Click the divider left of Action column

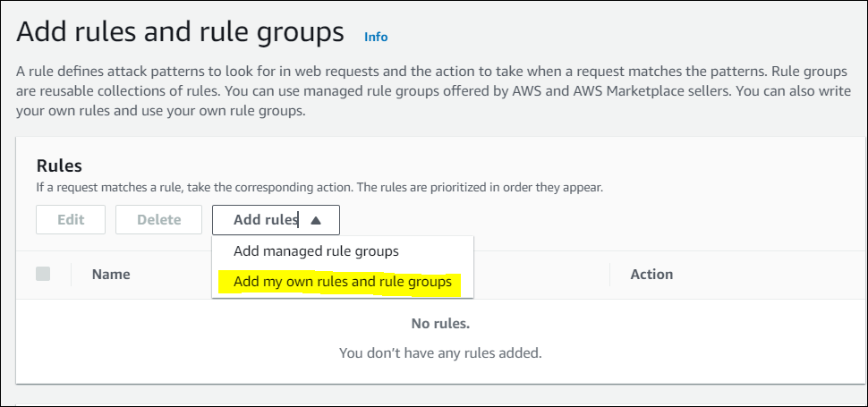(x=609, y=275)
